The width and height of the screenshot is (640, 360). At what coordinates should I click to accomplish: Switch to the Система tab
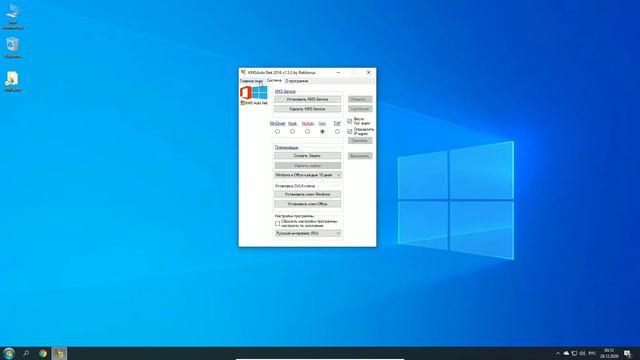pyautogui.click(x=274, y=81)
